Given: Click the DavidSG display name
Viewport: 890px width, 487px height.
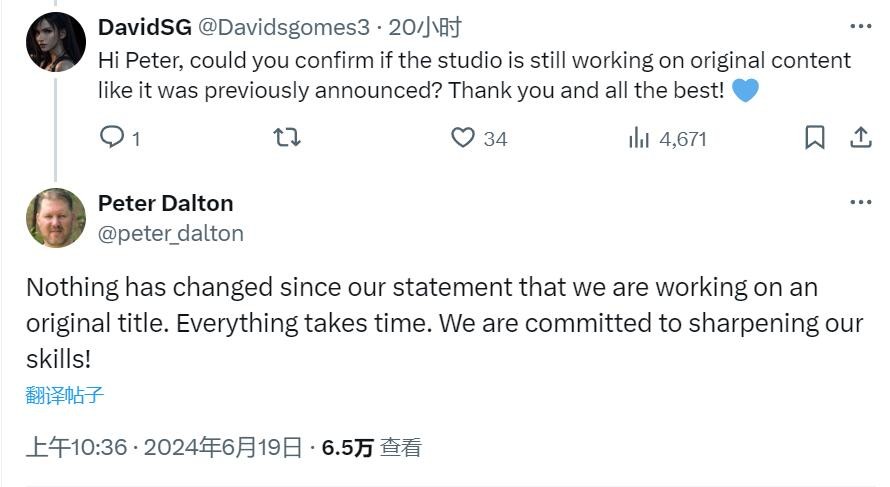Looking at the screenshot, I should coord(145,27).
